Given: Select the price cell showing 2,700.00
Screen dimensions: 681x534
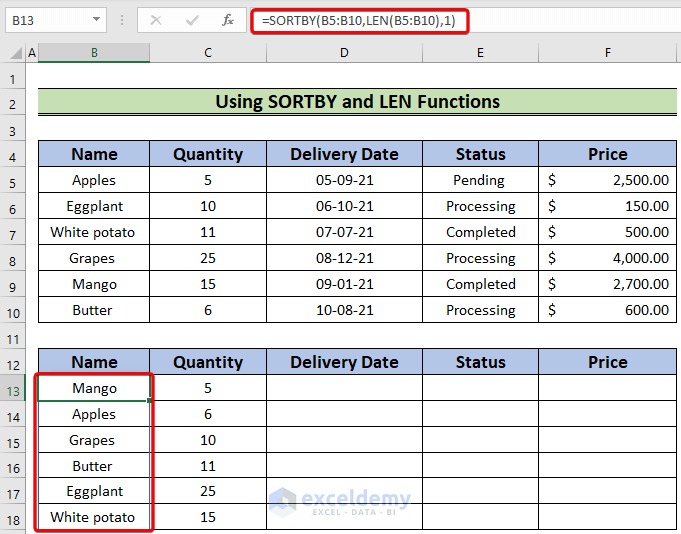Looking at the screenshot, I should click(607, 284).
